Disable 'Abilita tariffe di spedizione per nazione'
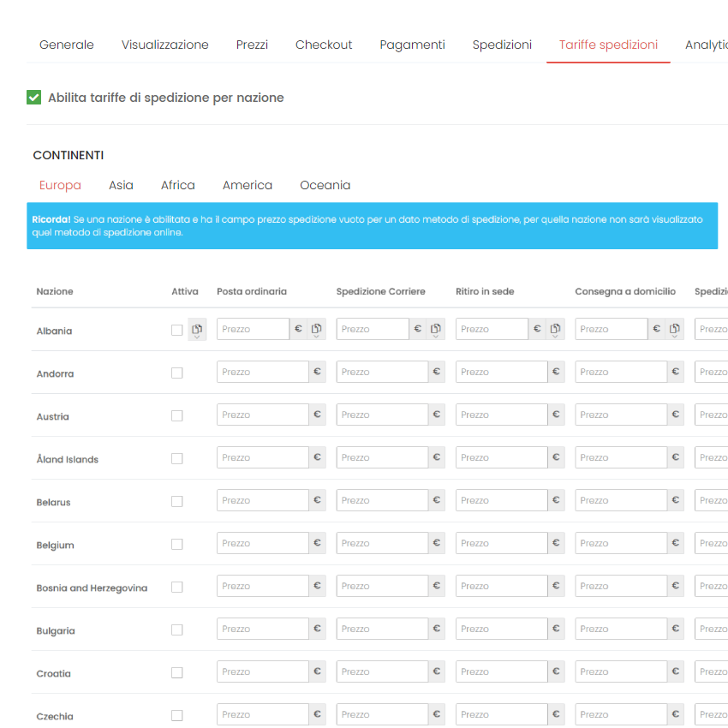Image resolution: width=728 pixels, height=728 pixels. coord(33,97)
